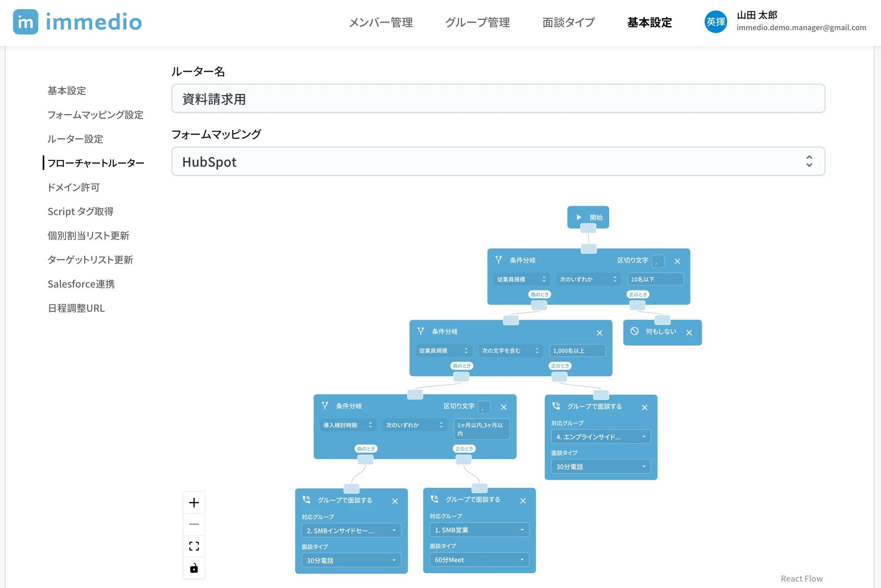Click the 英揮 user avatar
The height and width of the screenshot is (588, 881).
(716, 22)
